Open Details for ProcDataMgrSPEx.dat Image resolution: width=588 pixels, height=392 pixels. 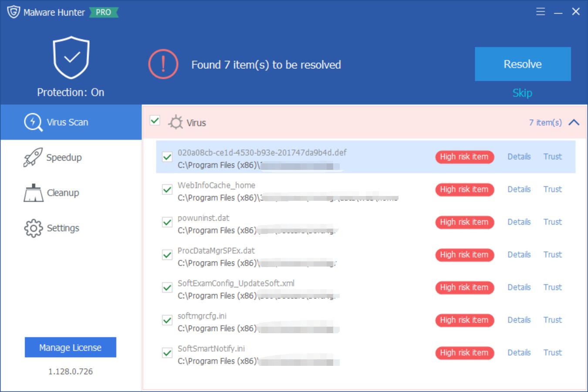pos(519,254)
